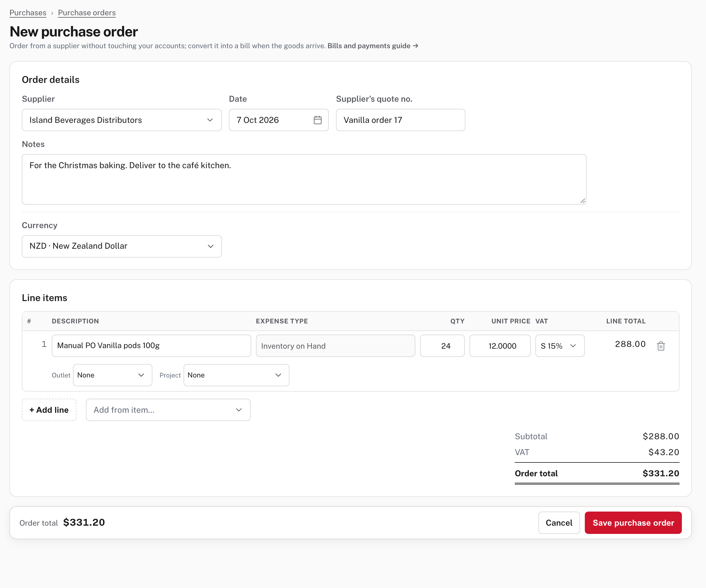Click the Order details heading
The image size is (706, 588).
tap(51, 80)
